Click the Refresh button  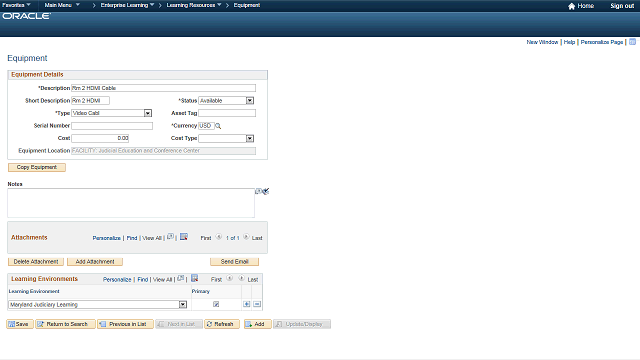[222, 324]
